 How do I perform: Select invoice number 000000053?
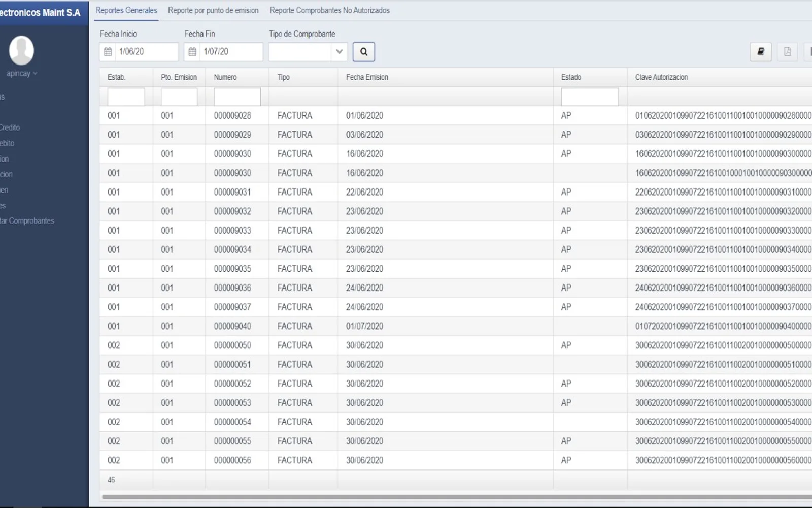pyautogui.click(x=232, y=403)
